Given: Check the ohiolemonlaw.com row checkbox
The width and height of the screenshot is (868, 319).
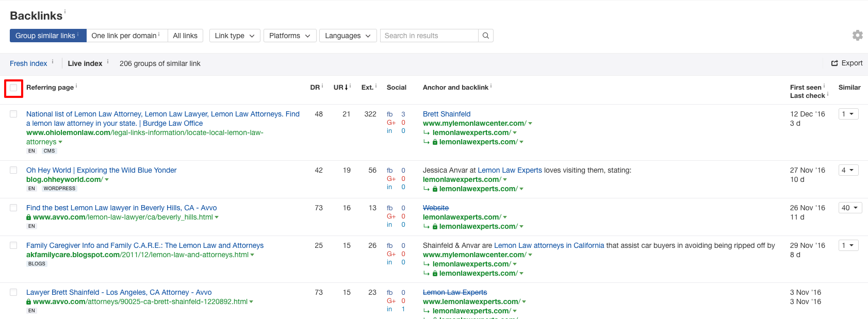Looking at the screenshot, I should point(13,114).
